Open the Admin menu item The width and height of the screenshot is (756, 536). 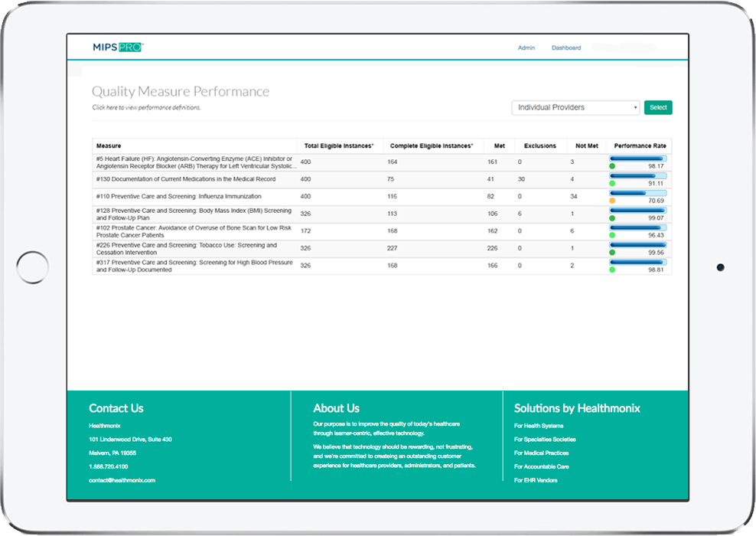526,47
